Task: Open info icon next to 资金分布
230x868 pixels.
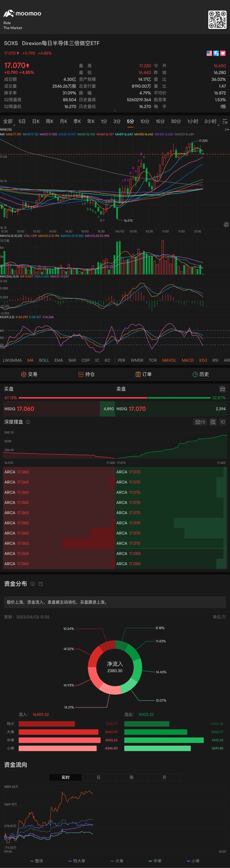Action: tap(33, 584)
